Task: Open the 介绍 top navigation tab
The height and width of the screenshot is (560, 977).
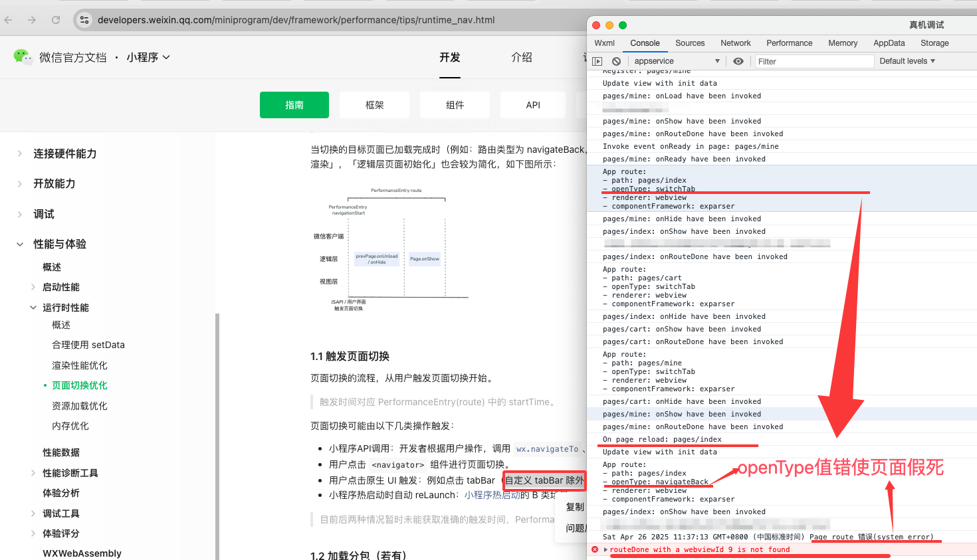Action: click(522, 57)
